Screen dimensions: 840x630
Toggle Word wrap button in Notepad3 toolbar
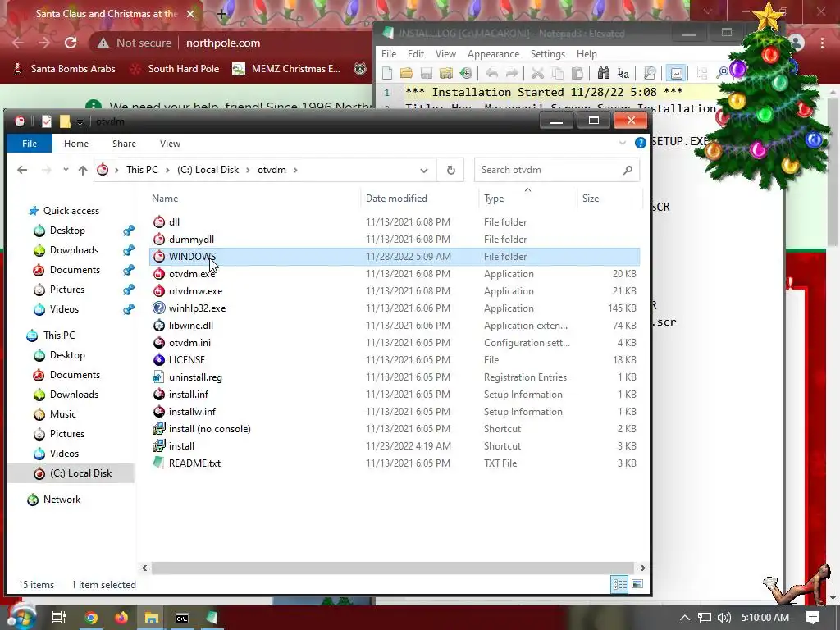tap(676, 73)
